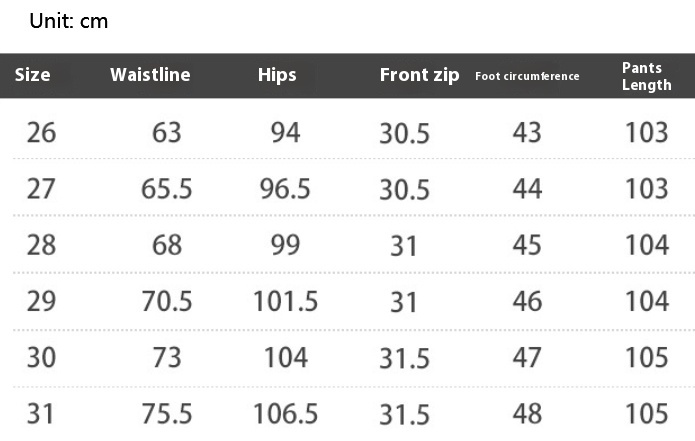
Task: Select foot circumference value 48
Action: pyautogui.click(x=527, y=414)
